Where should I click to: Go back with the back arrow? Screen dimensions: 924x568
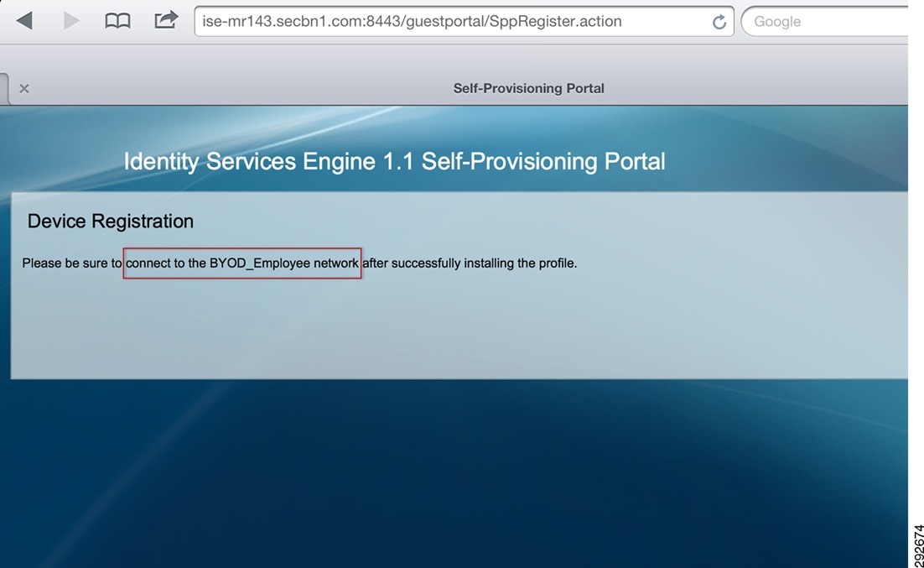(x=24, y=21)
